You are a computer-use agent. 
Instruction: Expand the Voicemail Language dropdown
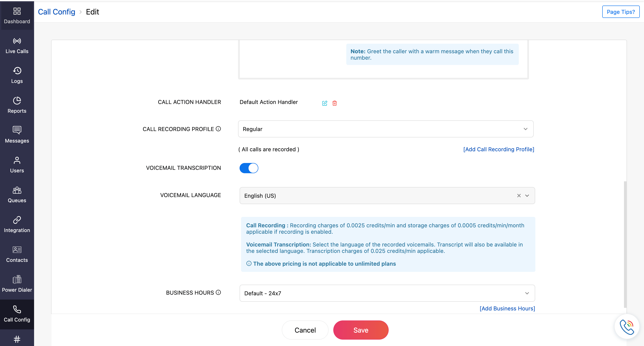point(528,195)
